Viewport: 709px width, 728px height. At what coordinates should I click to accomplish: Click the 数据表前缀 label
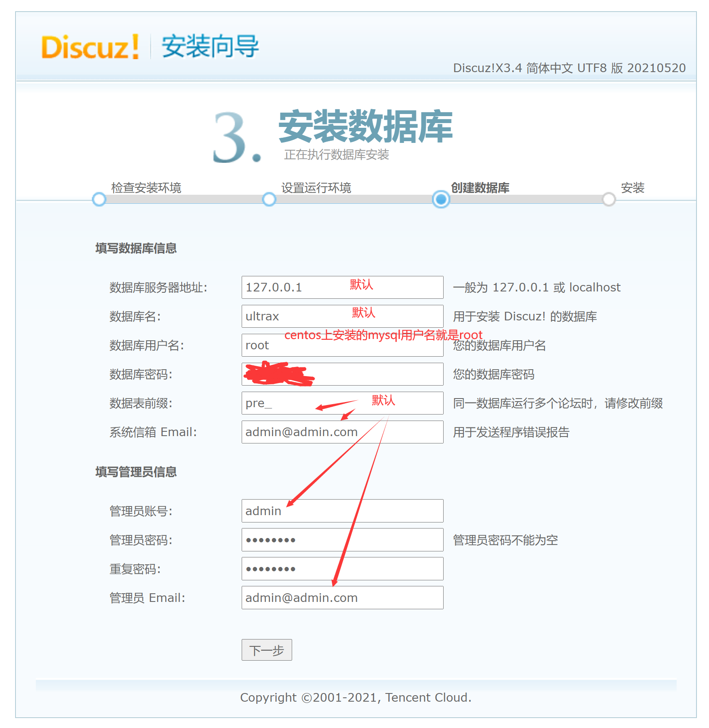tap(141, 403)
